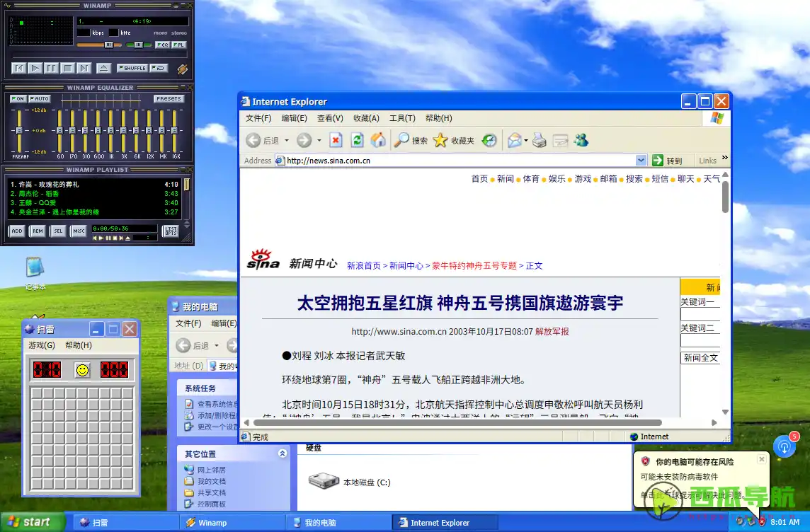This screenshot has width=810, height=532.
Task: Open the Forward history dropdown arrow in IE
Action: (319, 140)
